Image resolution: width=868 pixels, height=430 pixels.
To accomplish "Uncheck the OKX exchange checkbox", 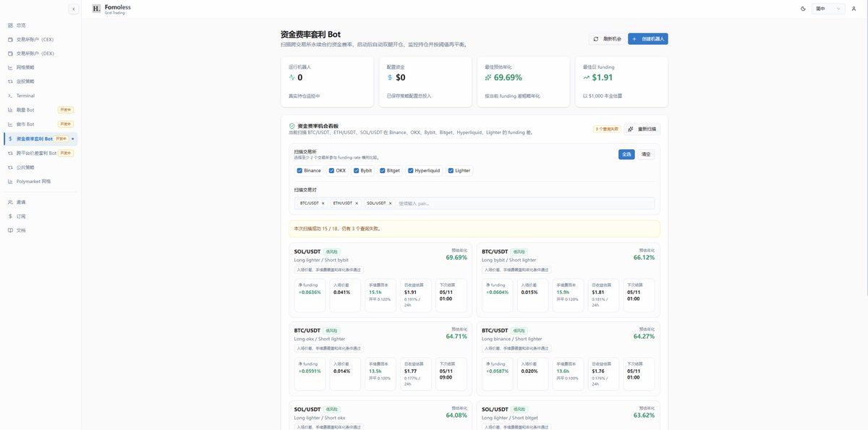I will coord(331,171).
